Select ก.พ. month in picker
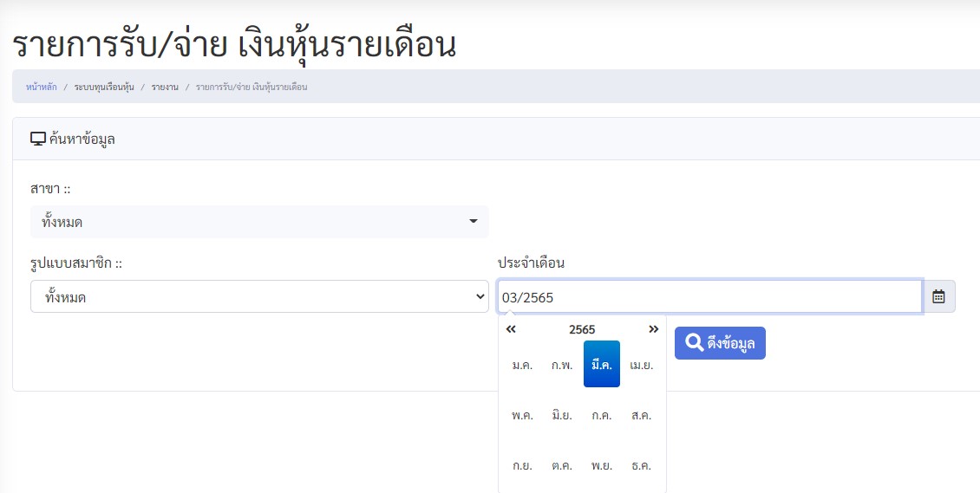The image size is (980, 493). pos(562,365)
